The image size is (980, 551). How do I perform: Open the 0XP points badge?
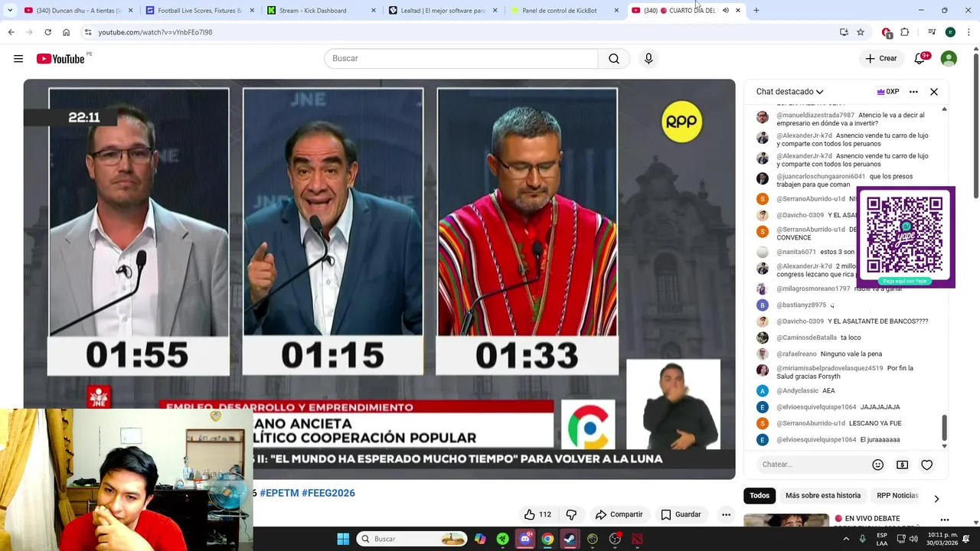[888, 92]
